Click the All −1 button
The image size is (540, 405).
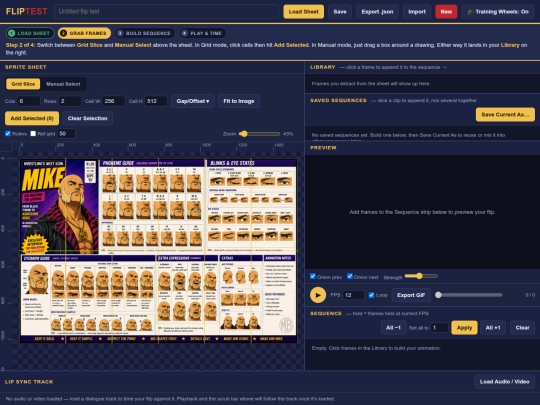[393, 328]
